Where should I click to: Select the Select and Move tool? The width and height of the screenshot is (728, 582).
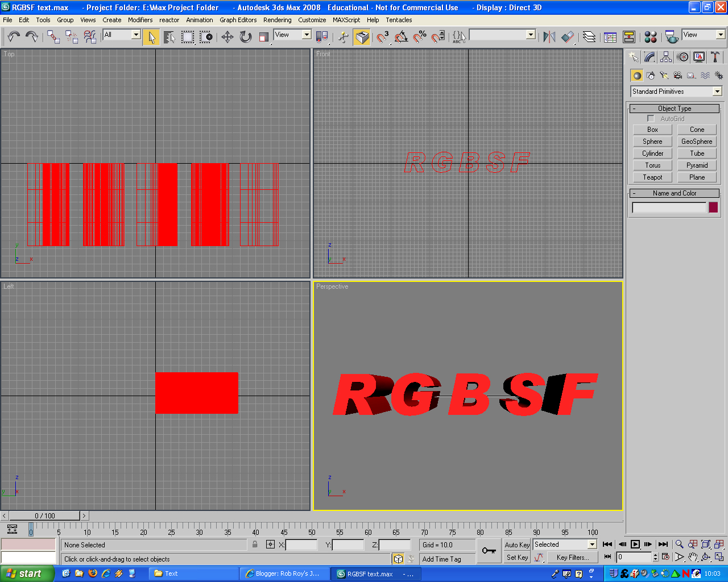tap(227, 37)
